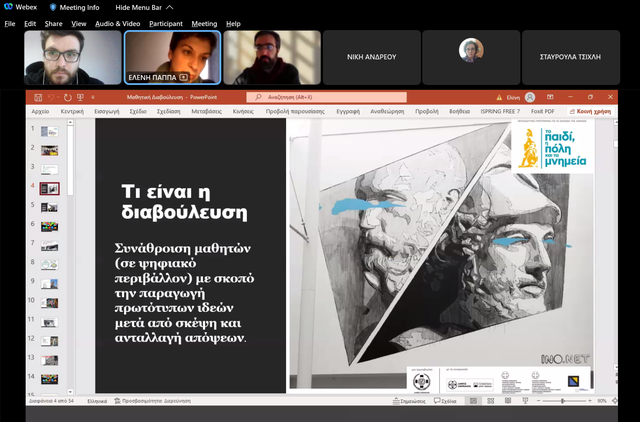This screenshot has height=422, width=640.
Task: Click the slide panel scroll up arrow
Action: 70,122
